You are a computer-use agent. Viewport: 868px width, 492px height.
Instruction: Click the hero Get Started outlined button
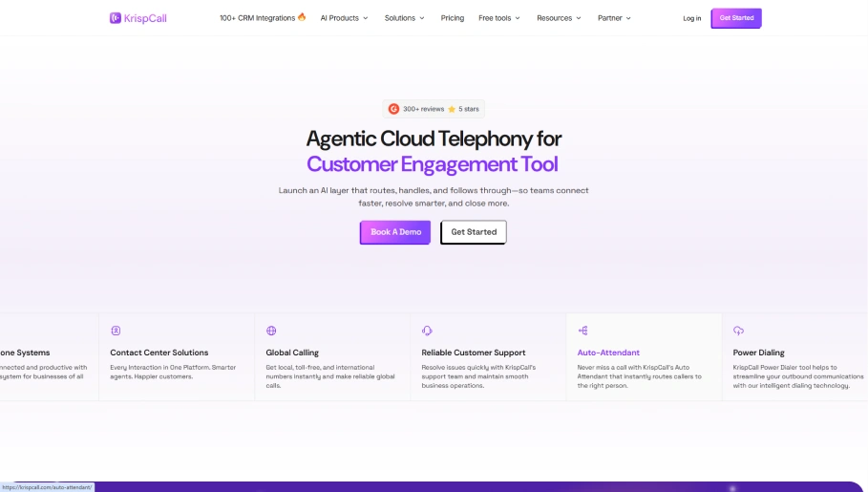tap(474, 232)
